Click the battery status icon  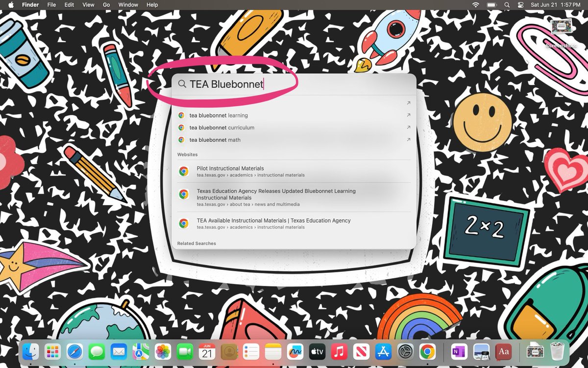coord(491,4)
